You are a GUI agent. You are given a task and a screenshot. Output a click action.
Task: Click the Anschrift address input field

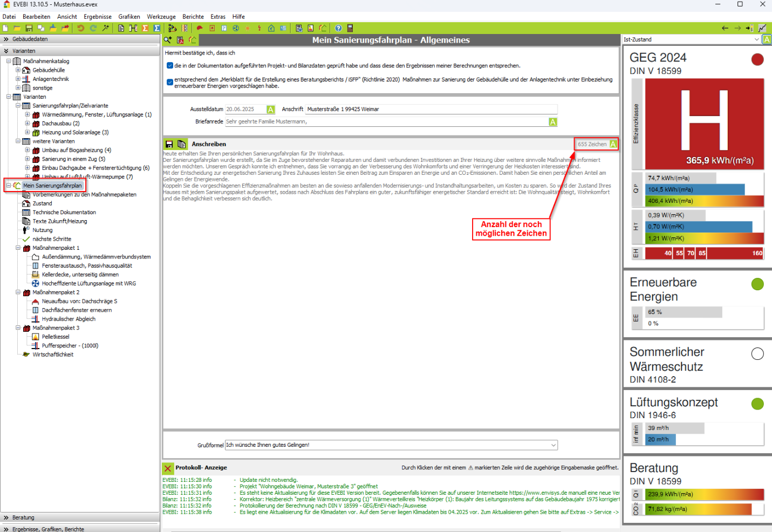point(431,110)
